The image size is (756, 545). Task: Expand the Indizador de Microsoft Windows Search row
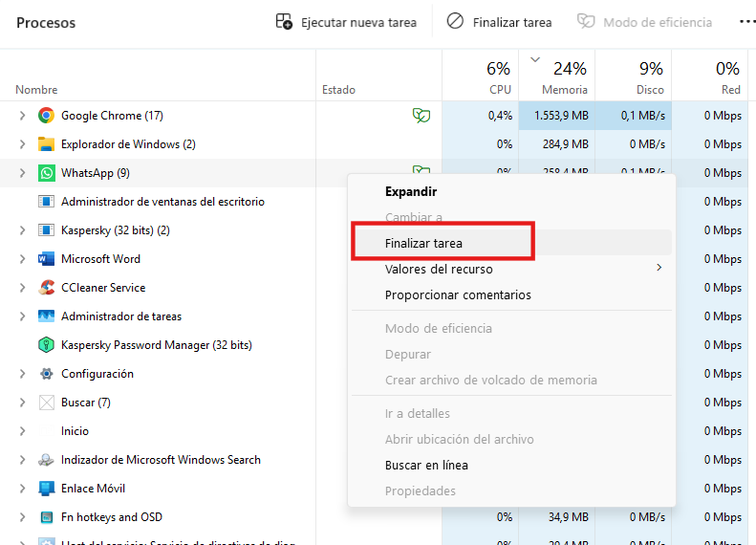coord(22,460)
